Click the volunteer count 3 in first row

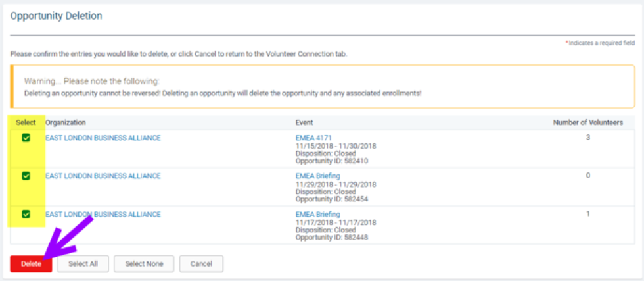point(587,138)
